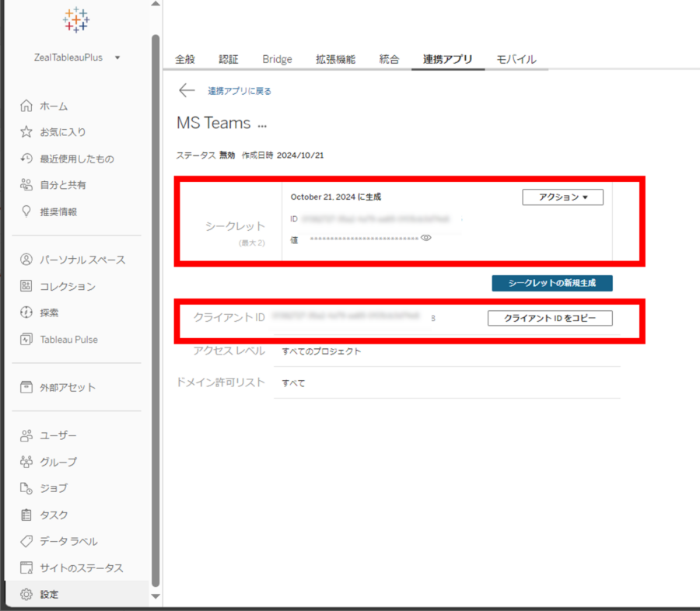Open ホーム in the sidebar
The height and width of the screenshot is (611, 700).
point(54,106)
